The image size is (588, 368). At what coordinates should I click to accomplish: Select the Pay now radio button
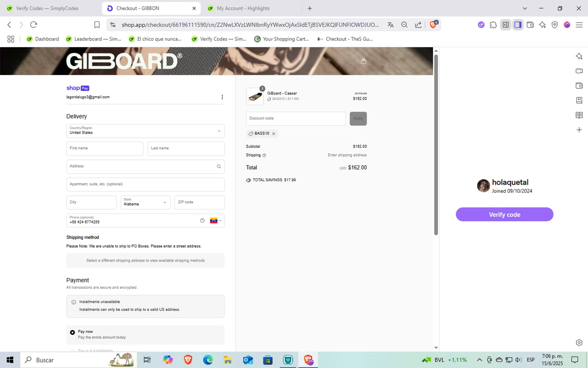click(73, 332)
